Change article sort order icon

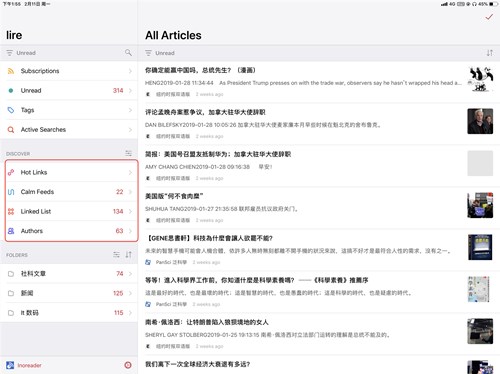490,53
